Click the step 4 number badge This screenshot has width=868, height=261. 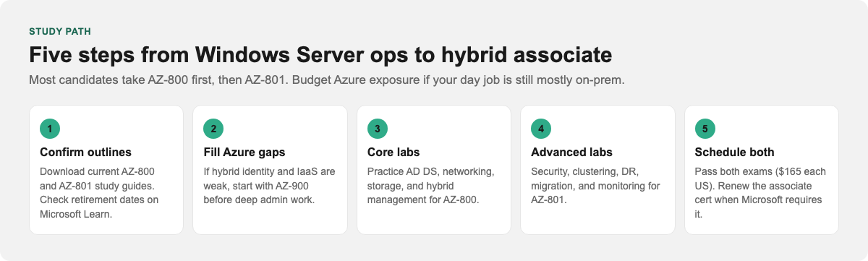tap(541, 129)
